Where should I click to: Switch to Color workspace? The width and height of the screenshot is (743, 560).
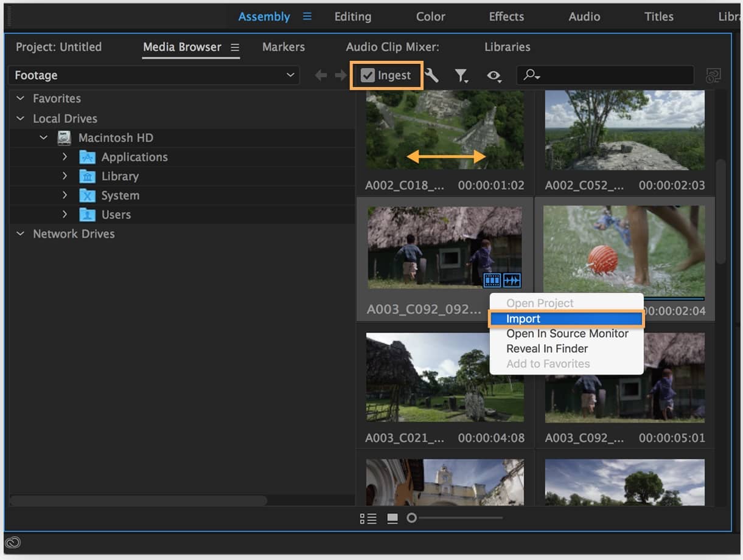tap(431, 16)
